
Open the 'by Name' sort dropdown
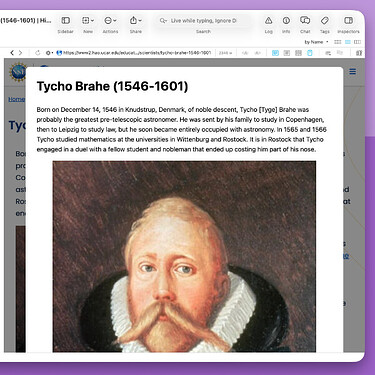pos(316,42)
